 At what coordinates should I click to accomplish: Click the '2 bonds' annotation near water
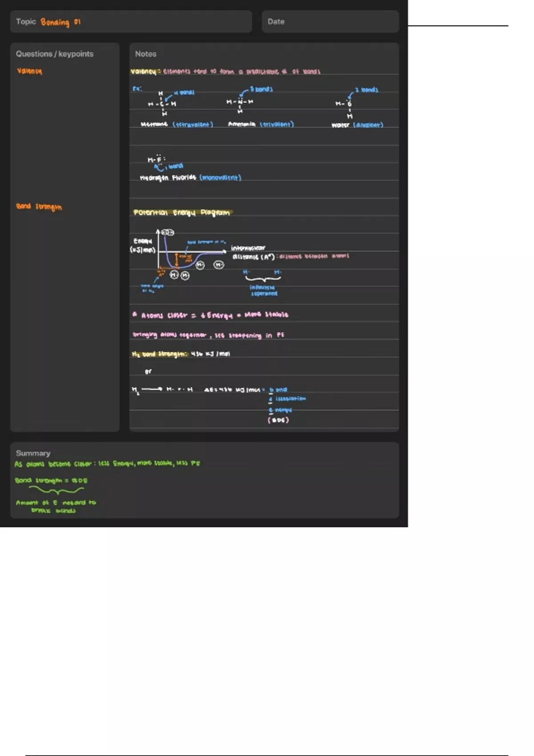tap(367, 90)
